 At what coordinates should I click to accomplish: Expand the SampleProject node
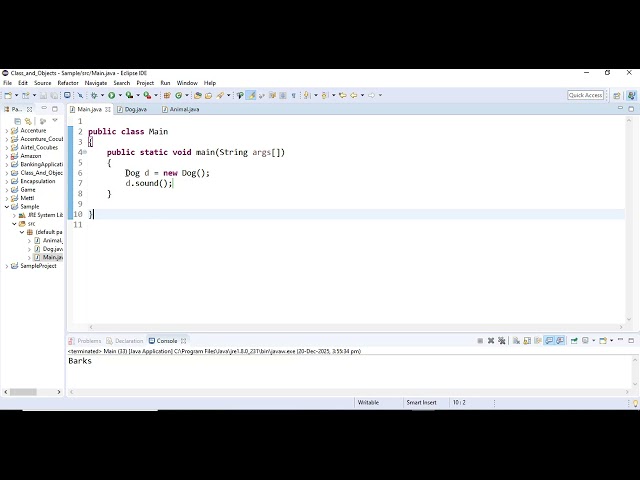tap(7, 266)
